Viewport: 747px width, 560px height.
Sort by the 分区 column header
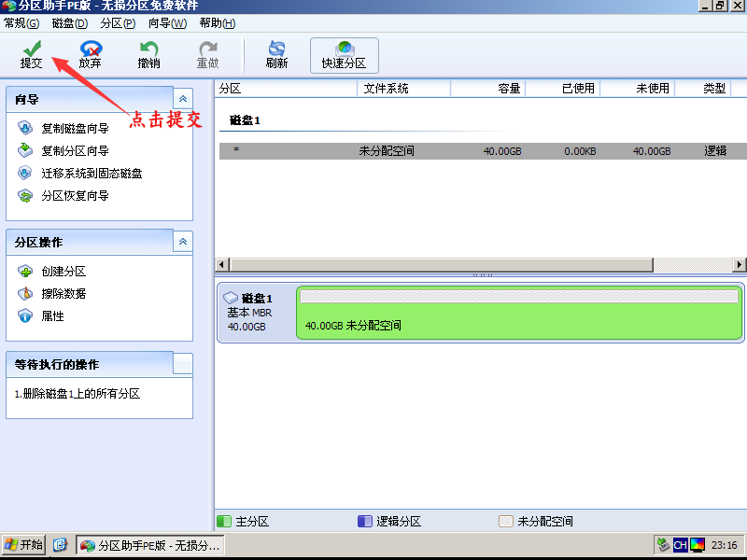pyautogui.click(x=286, y=88)
